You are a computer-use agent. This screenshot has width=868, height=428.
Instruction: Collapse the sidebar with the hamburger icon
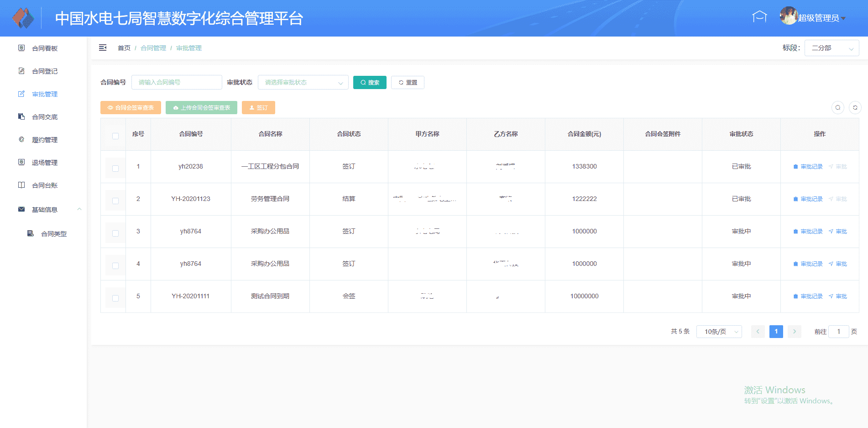(x=103, y=48)
